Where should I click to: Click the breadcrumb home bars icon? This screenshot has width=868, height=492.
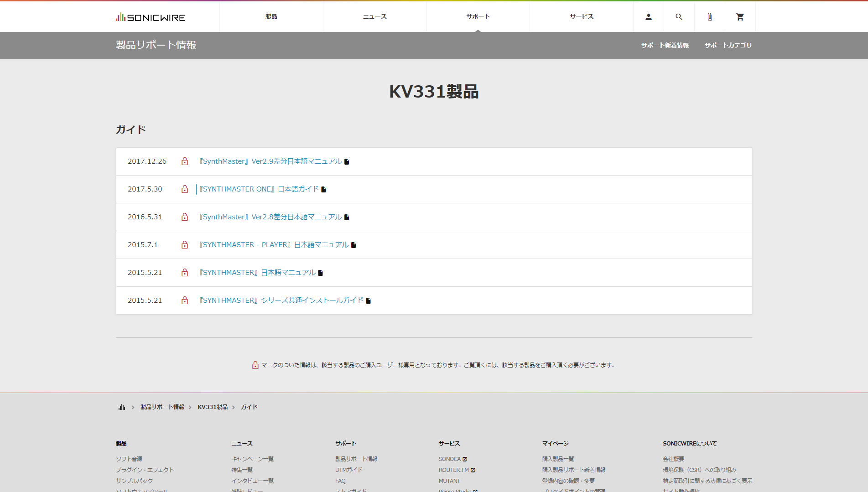122,407
